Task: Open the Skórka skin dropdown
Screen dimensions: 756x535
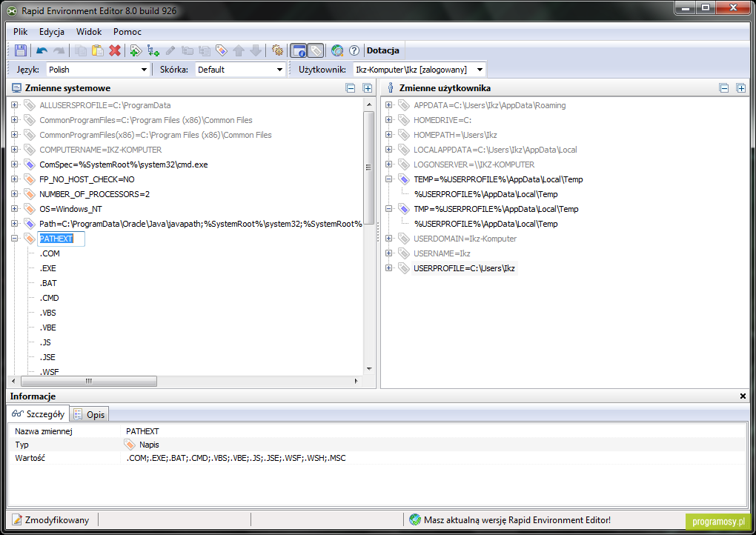Action: (x=239, y=70)
